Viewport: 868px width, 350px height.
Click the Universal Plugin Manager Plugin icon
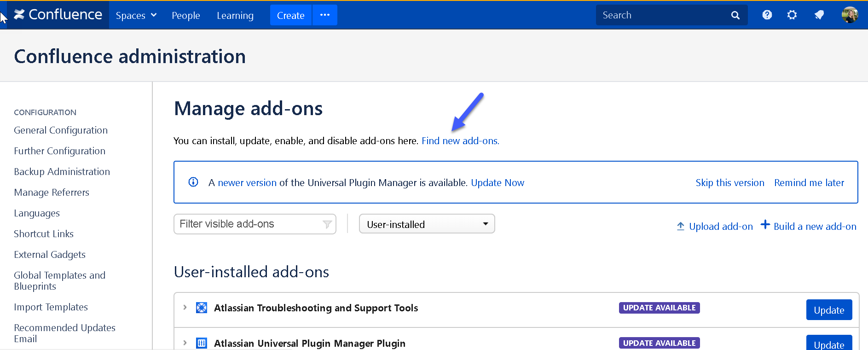[x=202, y=343]
